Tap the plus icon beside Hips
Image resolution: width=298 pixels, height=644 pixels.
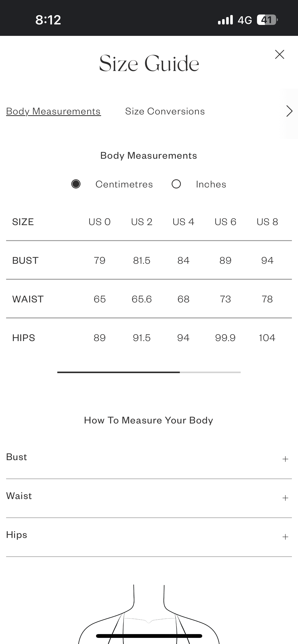(x=285, y=537)
